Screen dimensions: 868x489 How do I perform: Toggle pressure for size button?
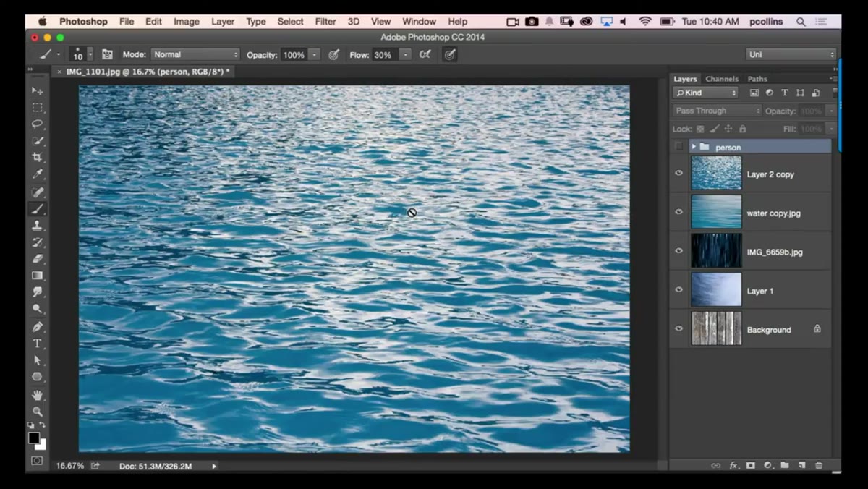point(450,54)
